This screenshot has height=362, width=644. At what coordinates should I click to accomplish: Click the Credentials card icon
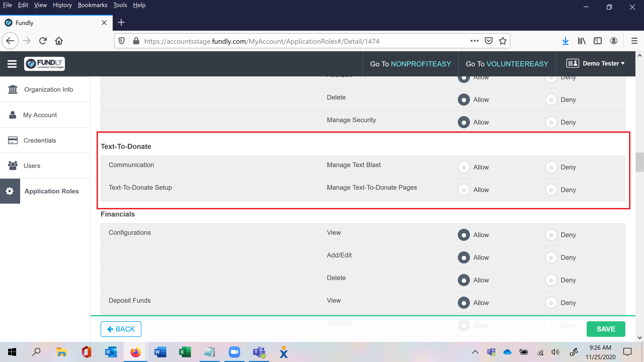coord(13,140)
